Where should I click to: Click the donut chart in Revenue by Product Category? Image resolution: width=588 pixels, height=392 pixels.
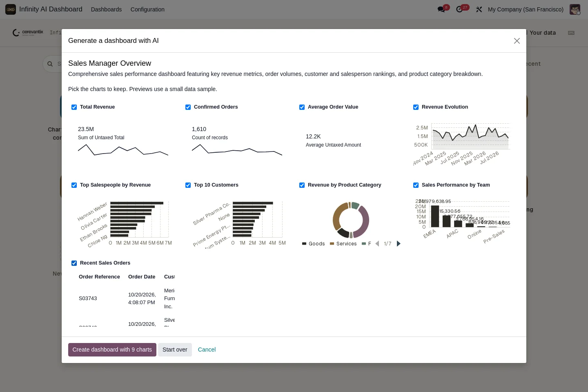(x=351, y=220)
